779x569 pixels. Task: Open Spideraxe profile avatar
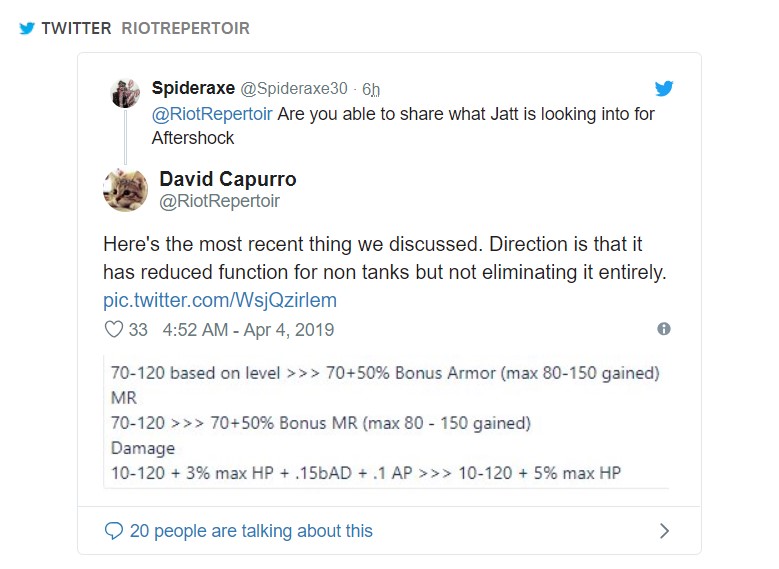(x=125, y=93)
